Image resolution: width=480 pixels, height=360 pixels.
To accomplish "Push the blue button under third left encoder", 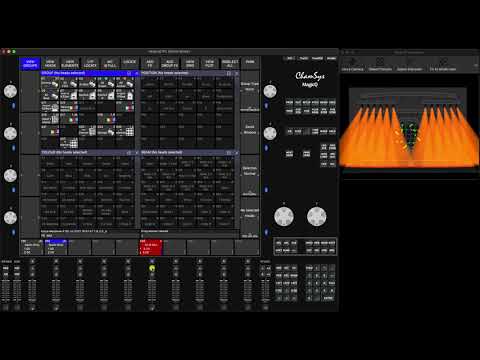I will pos(14,190).
